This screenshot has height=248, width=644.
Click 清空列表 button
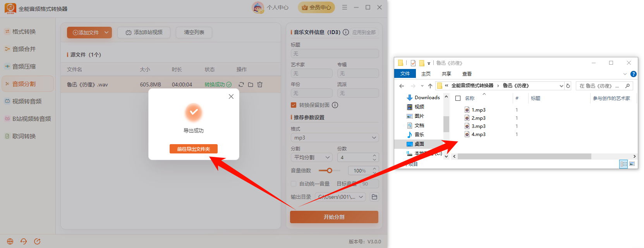pos(194,33)
